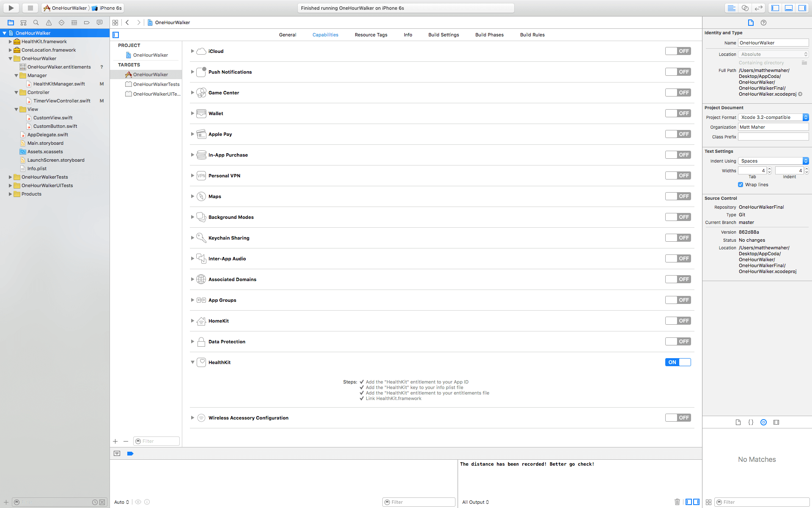The image size is (812, 508).
Task: Click the OneHourWalker project in navigator
Action: click(x=34, y=33)
